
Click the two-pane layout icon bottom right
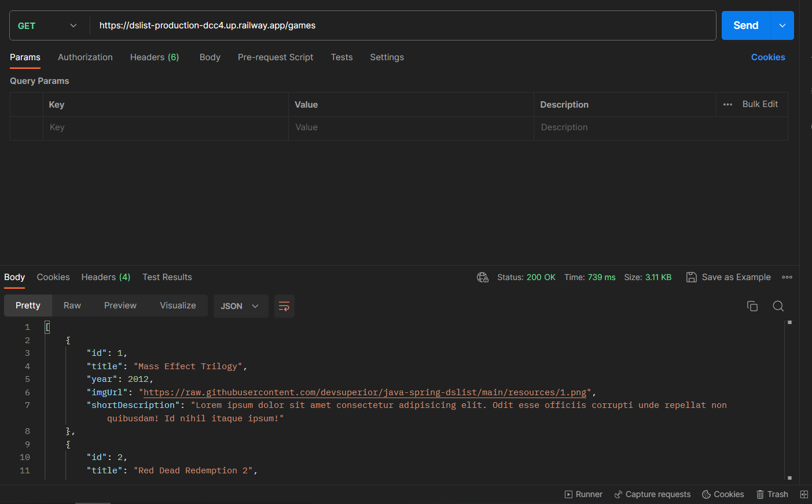[x=804, y=494]
